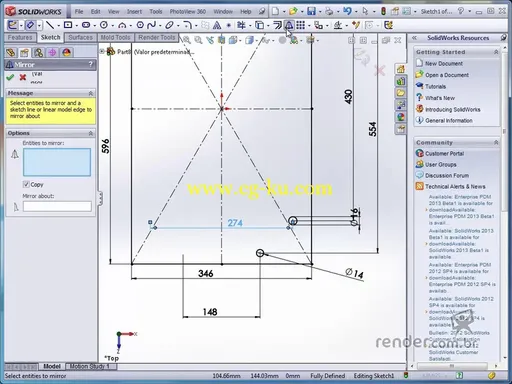Open the FeatureManager design tree tab
Image resolution: width=512 pixels, height=384 pixels.
tap(11, 52)
